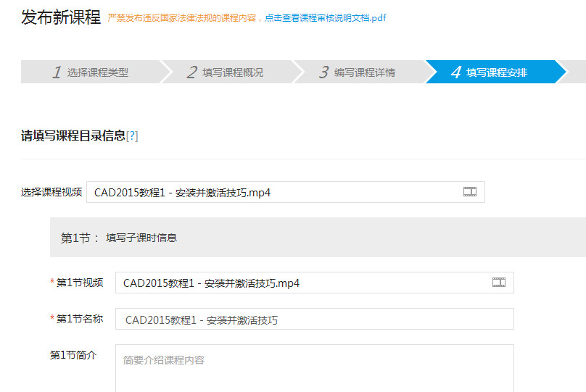Click the orange 严禁发布违反国家法律法规 warning text
The width and height of the screenshot is (586, 392).
point(181,18)
